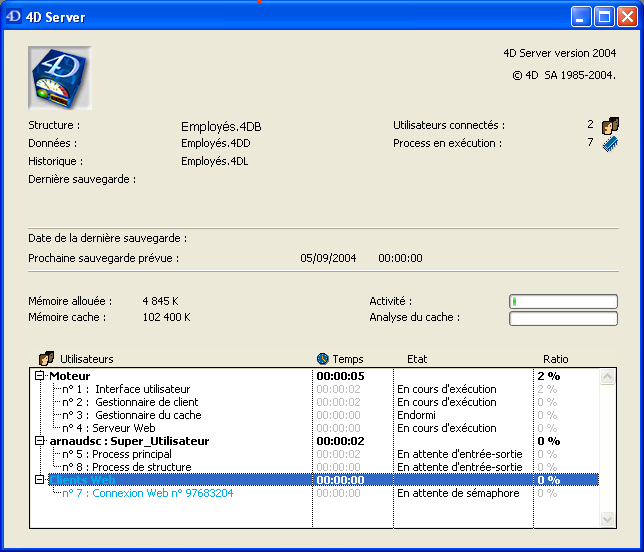
Task: Click the Utilisateurs column header icon
Action: (x=46, y=358)
